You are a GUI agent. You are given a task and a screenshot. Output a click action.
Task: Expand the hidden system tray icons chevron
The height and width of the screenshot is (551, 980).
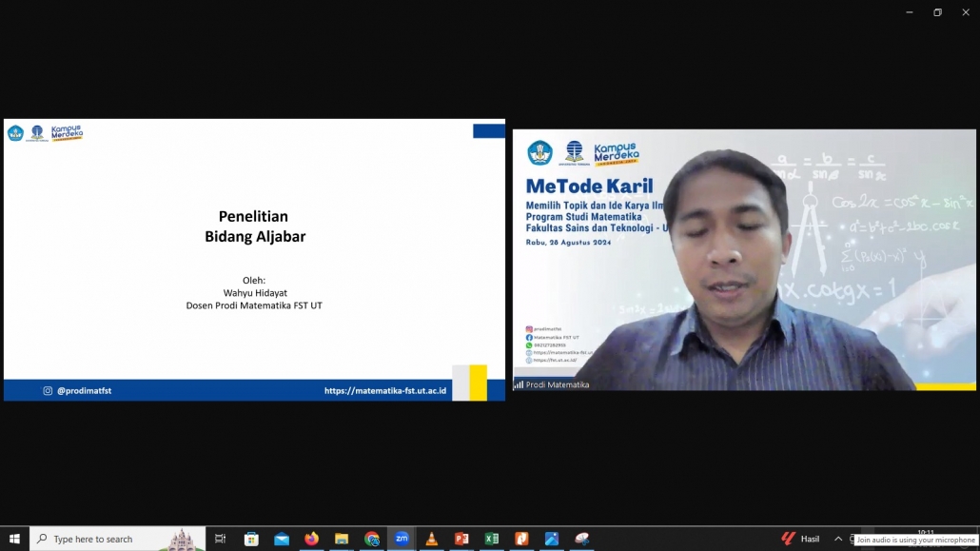838,539
